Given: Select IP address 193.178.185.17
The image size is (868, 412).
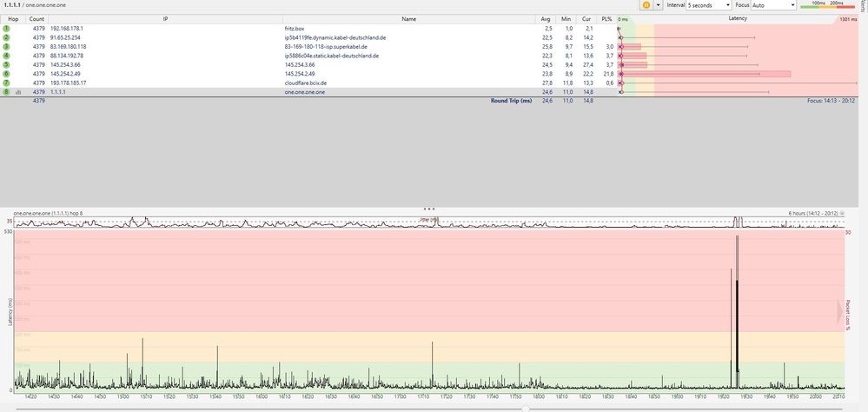Looking at the screenshot, I should click(68, 83).
